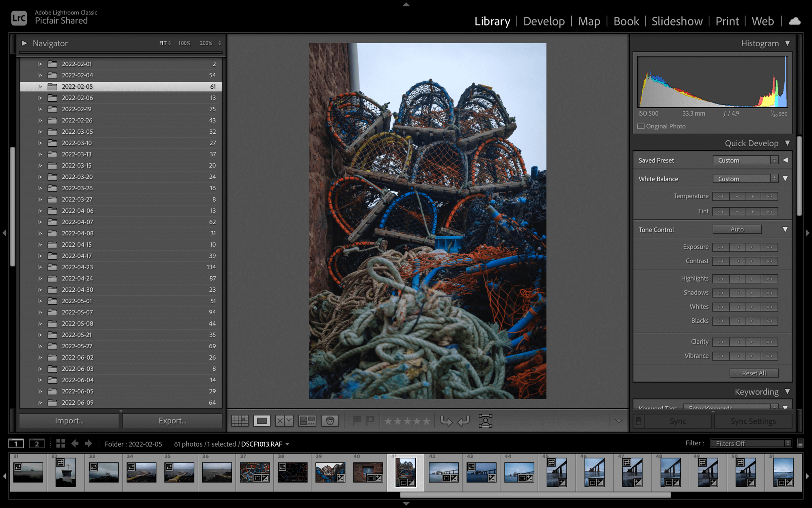This screenshot has height=508, width=812.
Task: Open cloud sync status icon
Action: (x=795, y=21)
